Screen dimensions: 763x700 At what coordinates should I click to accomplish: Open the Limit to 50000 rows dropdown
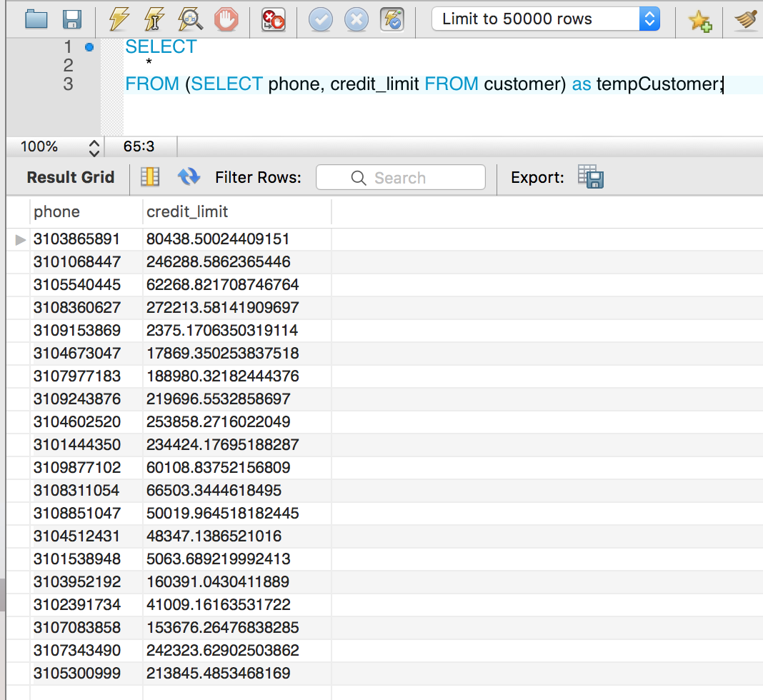pos(546,19)
